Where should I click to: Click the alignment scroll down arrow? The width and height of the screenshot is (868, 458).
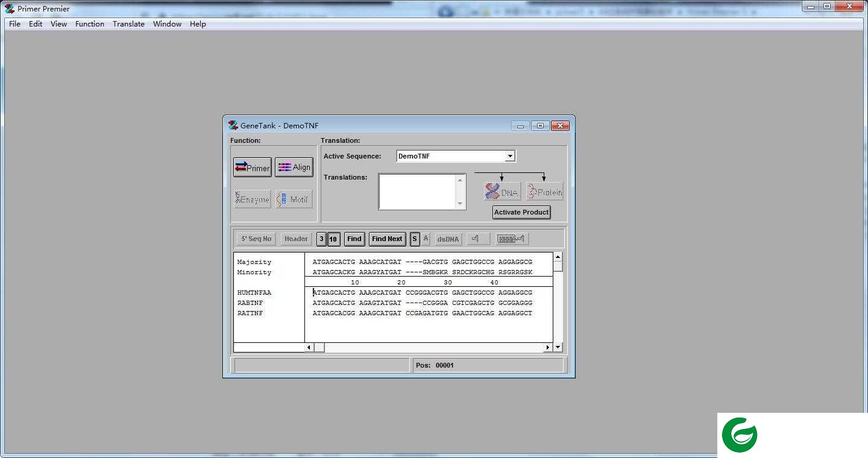click(x=558, y=347)
